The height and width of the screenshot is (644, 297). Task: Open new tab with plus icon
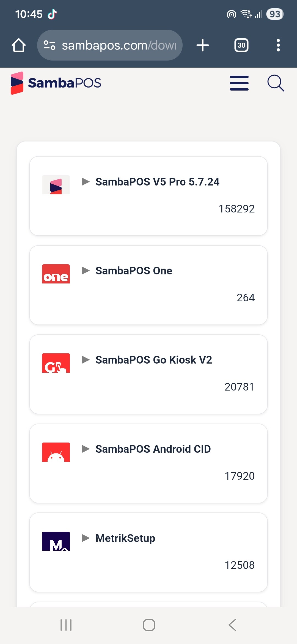pyautogui.click(x=203, y=45)
